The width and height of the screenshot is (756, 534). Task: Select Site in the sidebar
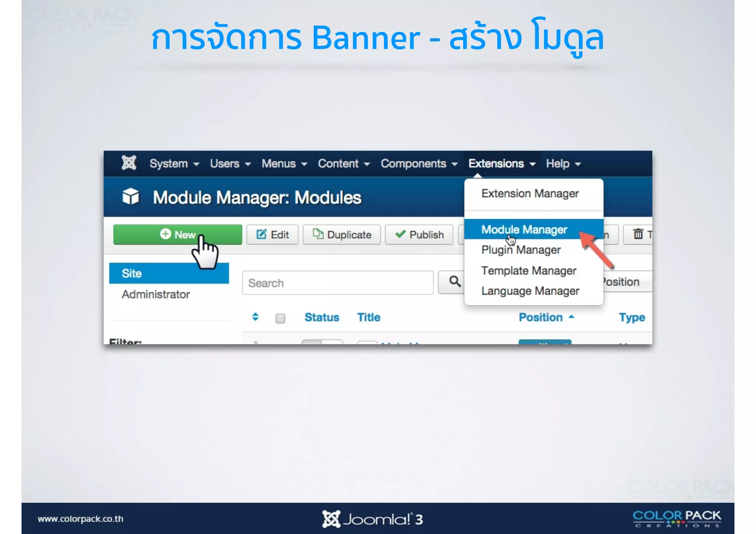tap(169, 273)
